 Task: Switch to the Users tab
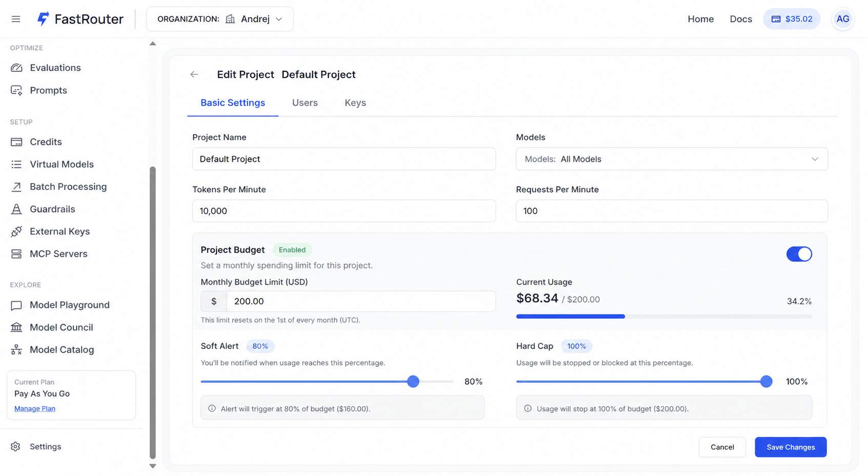[305, 103]
